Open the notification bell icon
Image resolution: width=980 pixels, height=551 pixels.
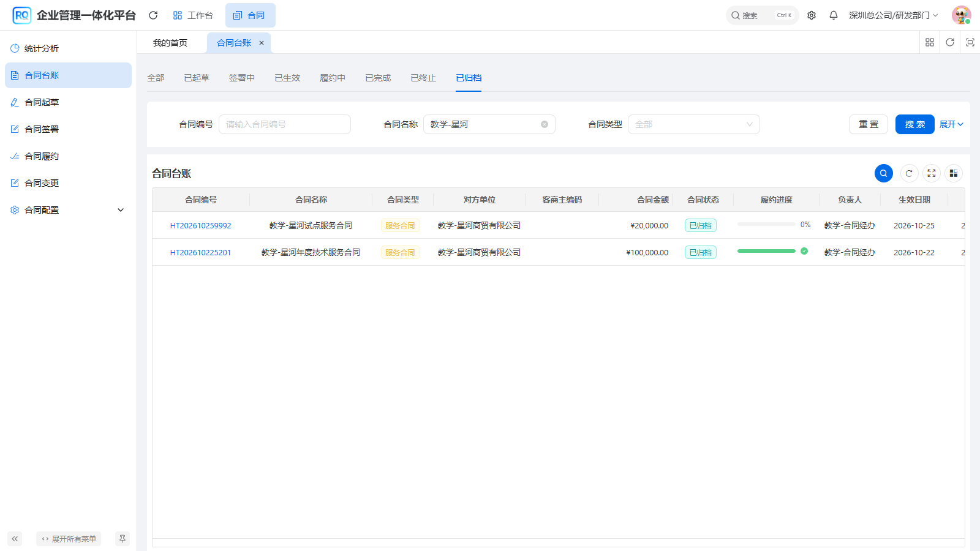(834, 15)
